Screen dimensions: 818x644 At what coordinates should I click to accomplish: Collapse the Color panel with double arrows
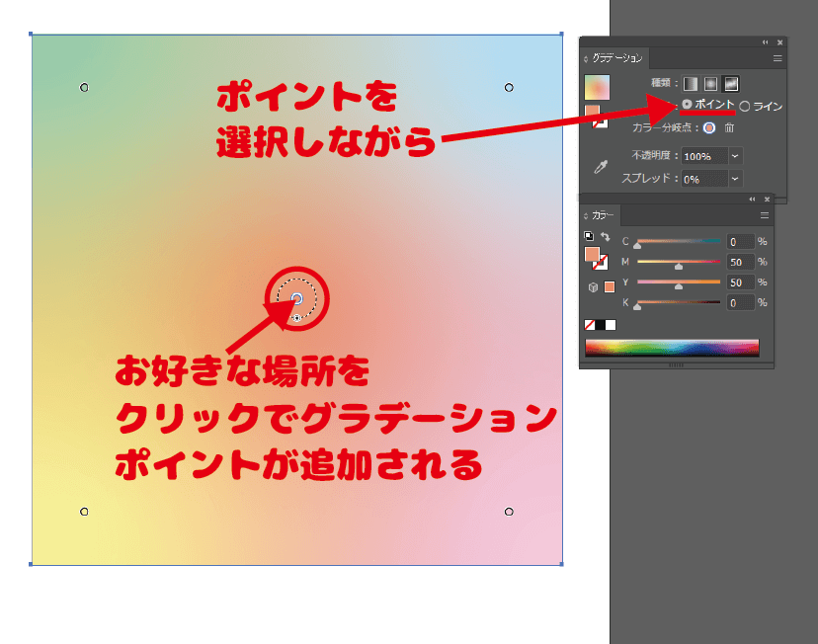pos(752,200)
